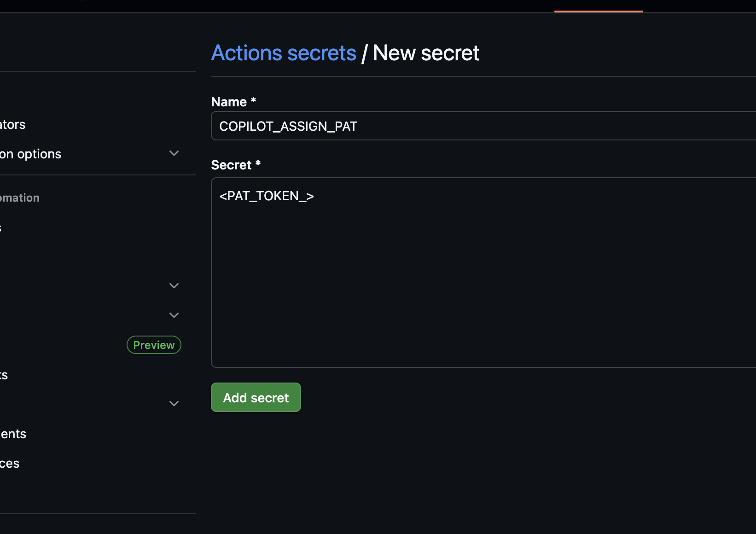756x534 pixels.
Task: Switch to the orange-underlined active tab
Action: (x=599, y=6)
